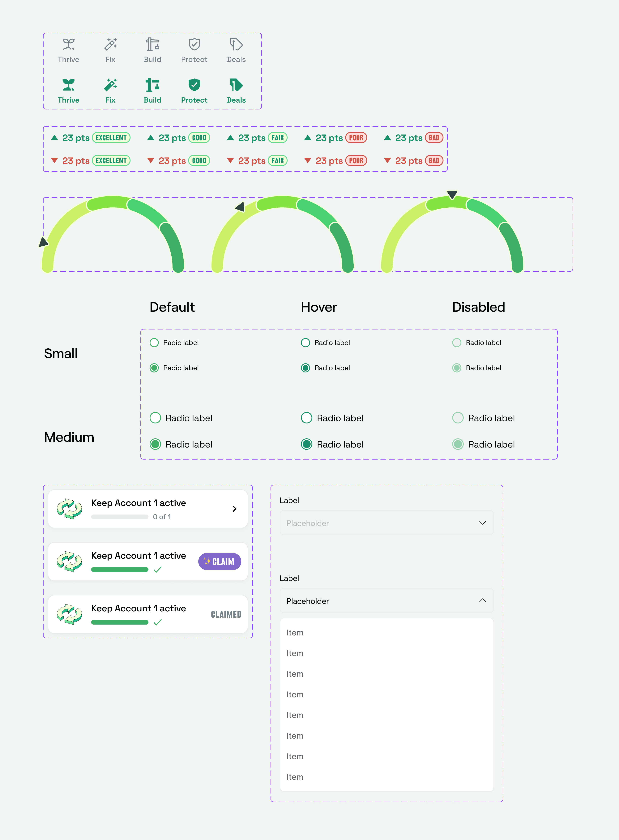This screenshot has height=840, width=619.
Task: Open the Keep Account 1 active chevron arrow
Action: tap(235, 509)
